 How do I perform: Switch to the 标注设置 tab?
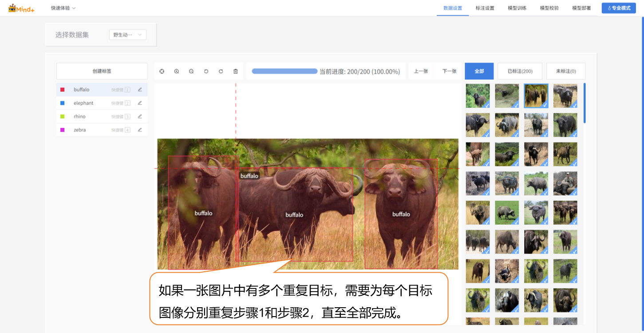coord(485,8)
